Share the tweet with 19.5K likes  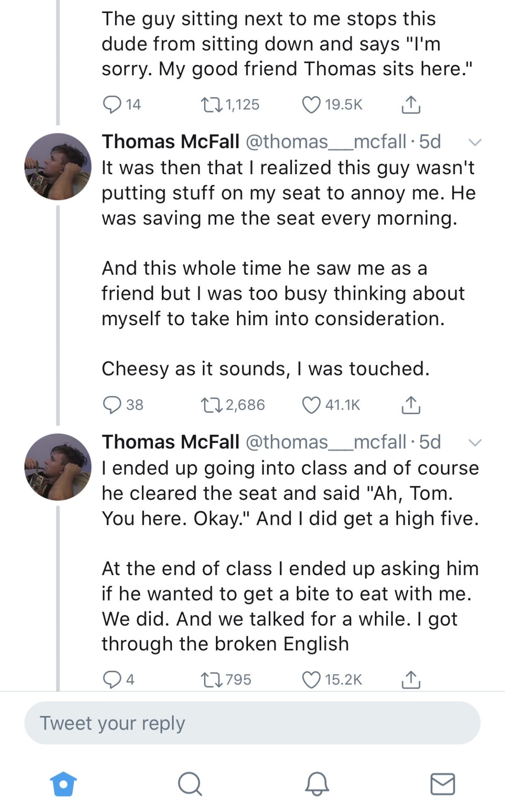click(x=410, y=105)
